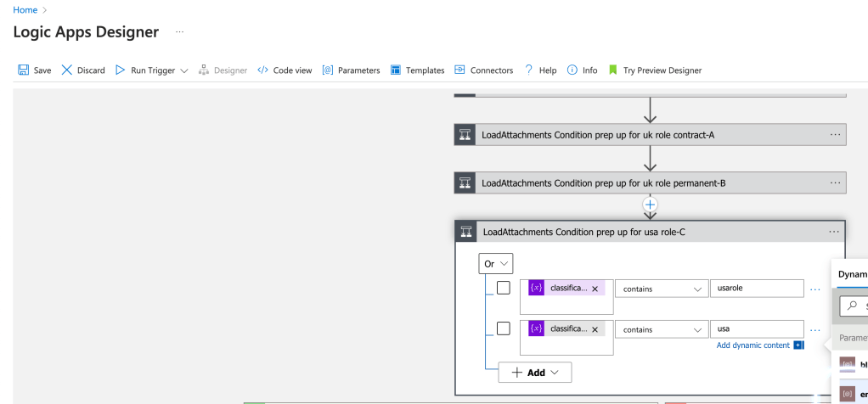Open the ellipsis menu on uk role permanent-B
Image resolution: width=868 pixels, height=404 pixels.
[835, 182]
